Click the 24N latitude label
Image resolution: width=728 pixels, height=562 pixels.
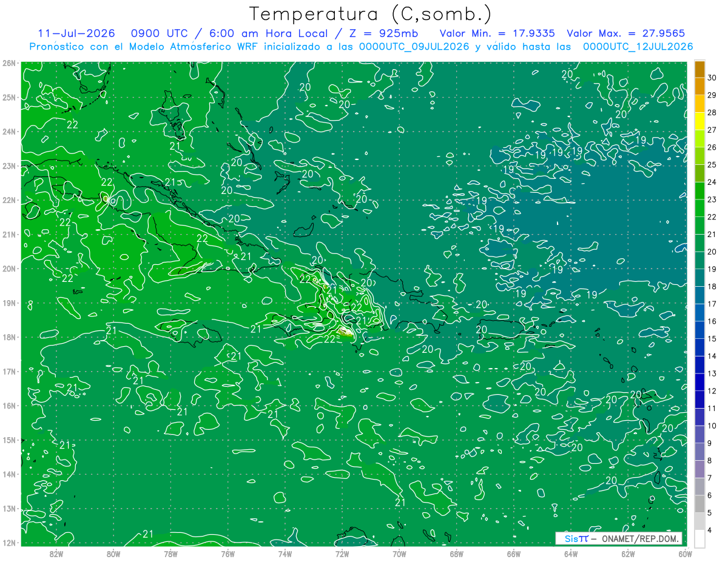[x=9, y=132]
